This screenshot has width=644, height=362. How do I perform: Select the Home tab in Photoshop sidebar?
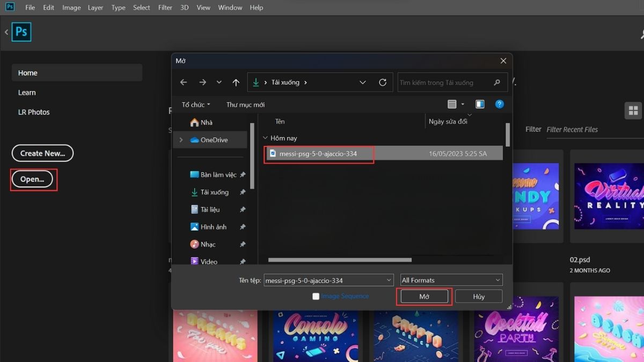coord(77,73)
